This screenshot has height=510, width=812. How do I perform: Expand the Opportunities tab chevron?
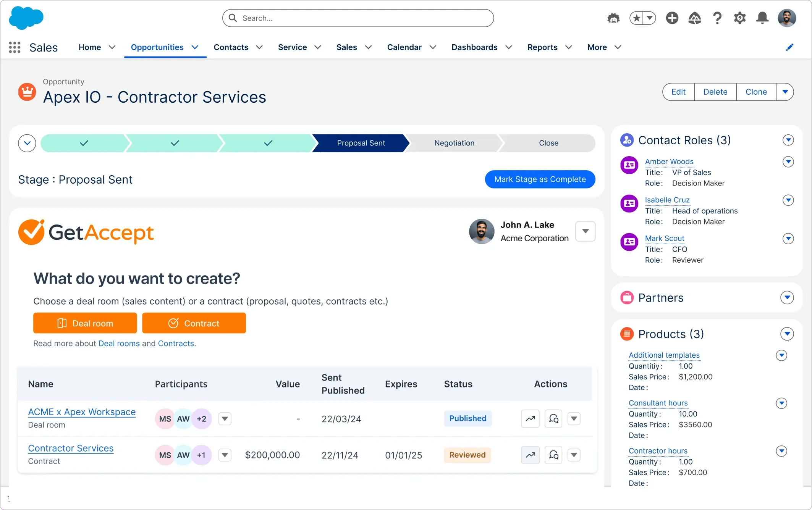click(195, 47)
